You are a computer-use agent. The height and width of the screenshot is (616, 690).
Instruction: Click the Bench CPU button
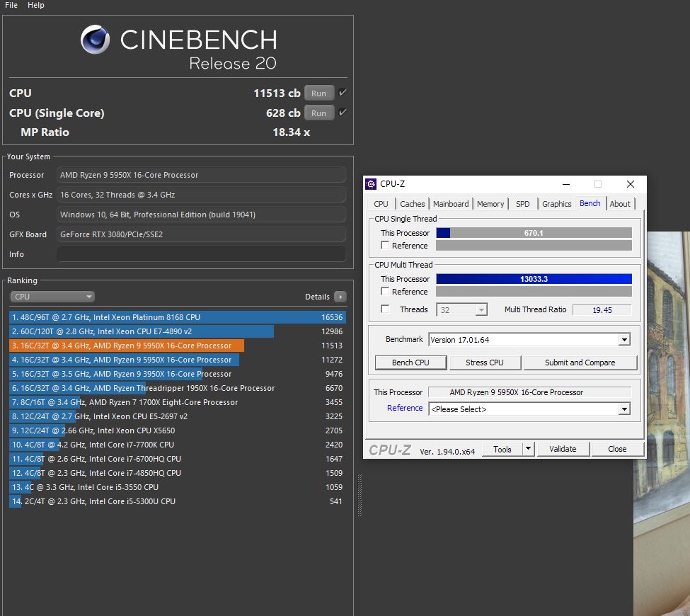tap(410, 363)
